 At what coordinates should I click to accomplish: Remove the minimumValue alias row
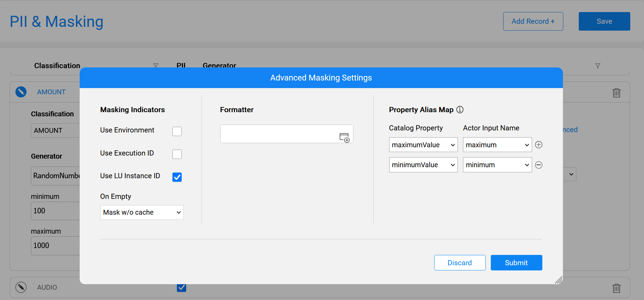[x=539, y=165]
